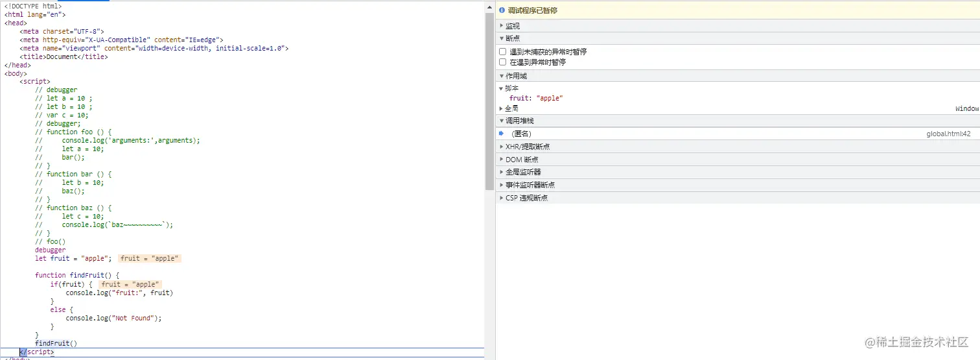
Task: Click the blue arrow next to (匿名) frame
Action: point(501,134)
